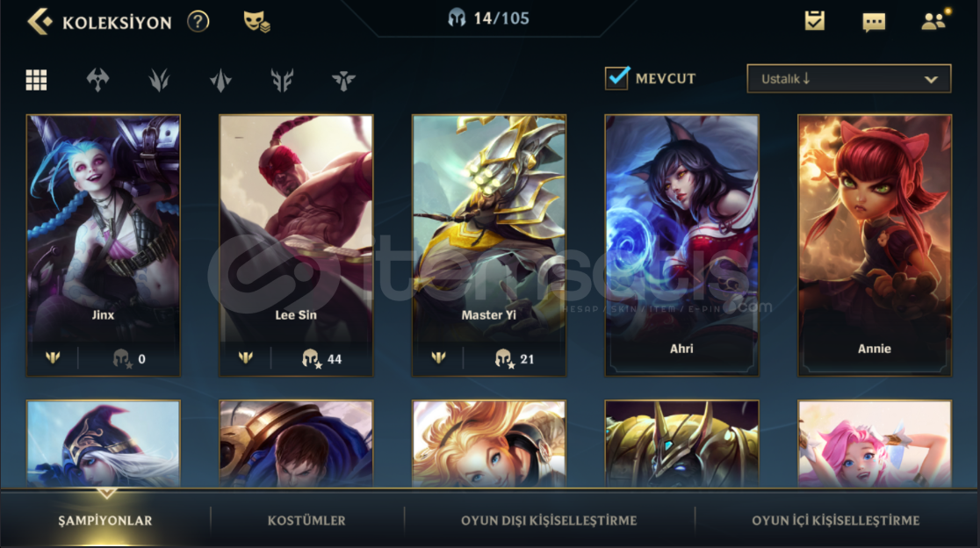Open the chat messages icon
980x548 pixels.
874,23
